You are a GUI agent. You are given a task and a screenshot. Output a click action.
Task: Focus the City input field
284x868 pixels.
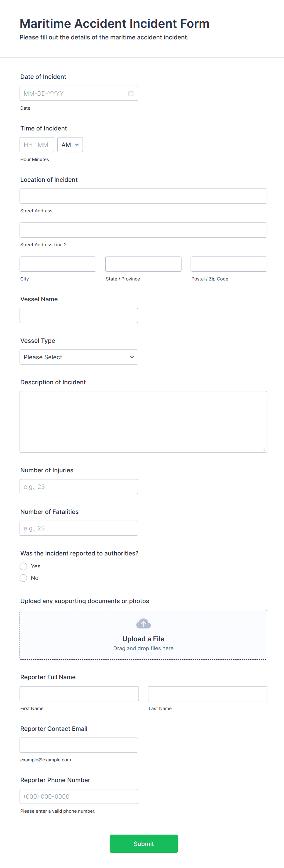[x=58, y=264]
